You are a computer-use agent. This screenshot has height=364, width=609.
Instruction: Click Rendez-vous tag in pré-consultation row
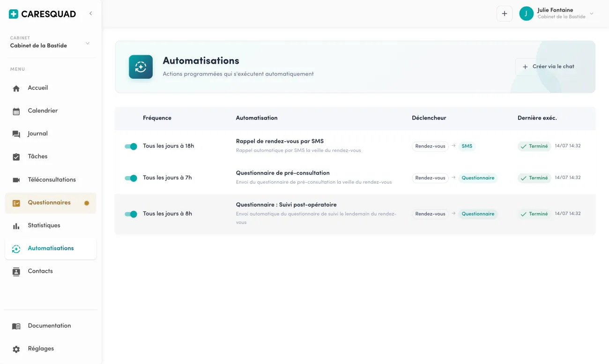click(x=430, y=178)
